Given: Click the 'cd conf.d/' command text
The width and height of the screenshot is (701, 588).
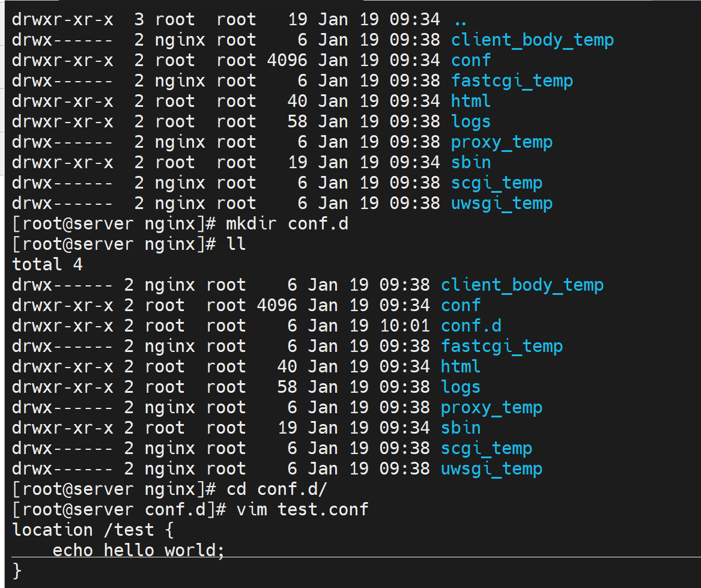Looking at the screenshot, I should point(276,489).
